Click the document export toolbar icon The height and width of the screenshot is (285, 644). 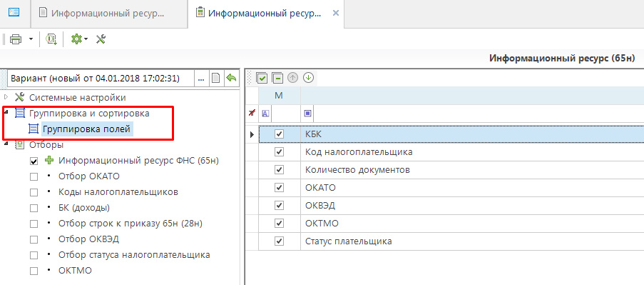[x=51, y=39]
